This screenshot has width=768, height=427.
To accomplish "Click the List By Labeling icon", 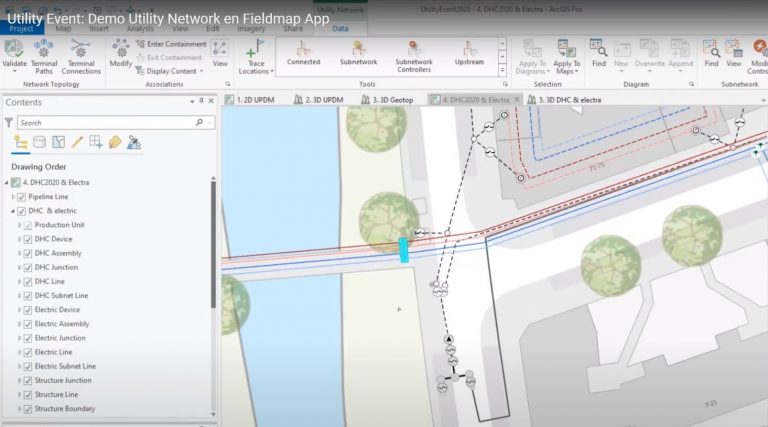I will click(x=114, y=142).
